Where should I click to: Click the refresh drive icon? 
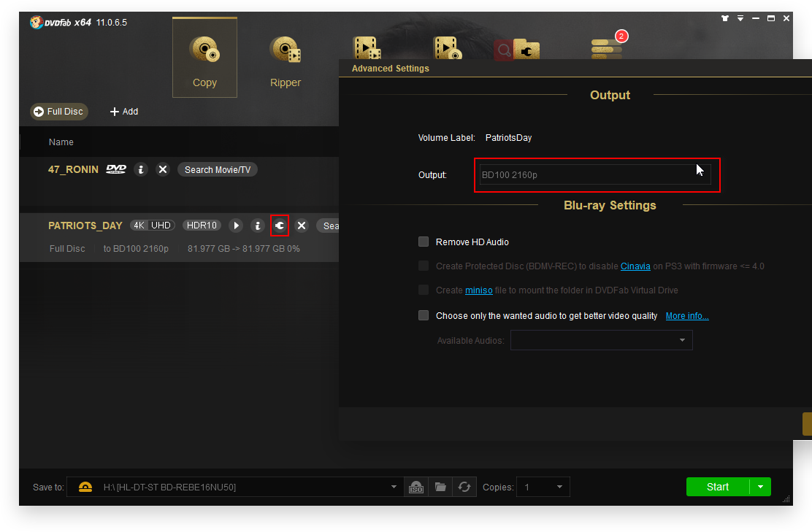click(464, 487)
